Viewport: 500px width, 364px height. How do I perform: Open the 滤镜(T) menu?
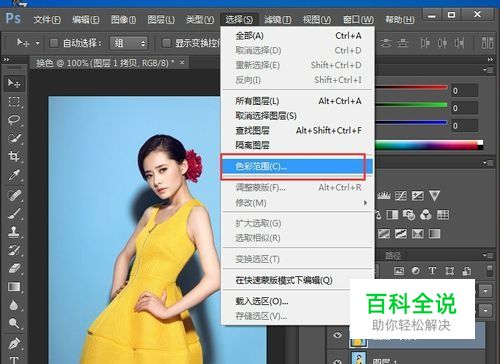[x=278, y=20]
